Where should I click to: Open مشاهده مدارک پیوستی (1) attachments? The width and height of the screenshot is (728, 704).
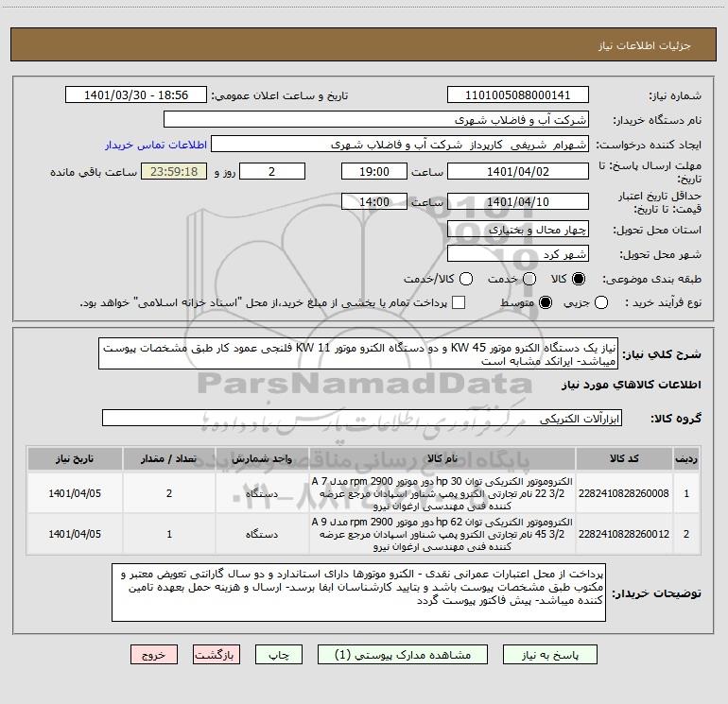coord(403,654)
